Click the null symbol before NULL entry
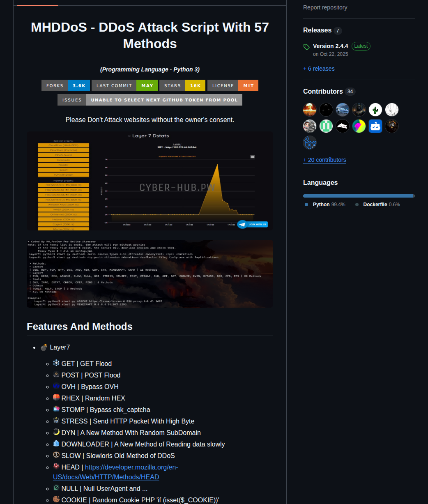The width and height of the screenshot is (428, 504). 56,488
